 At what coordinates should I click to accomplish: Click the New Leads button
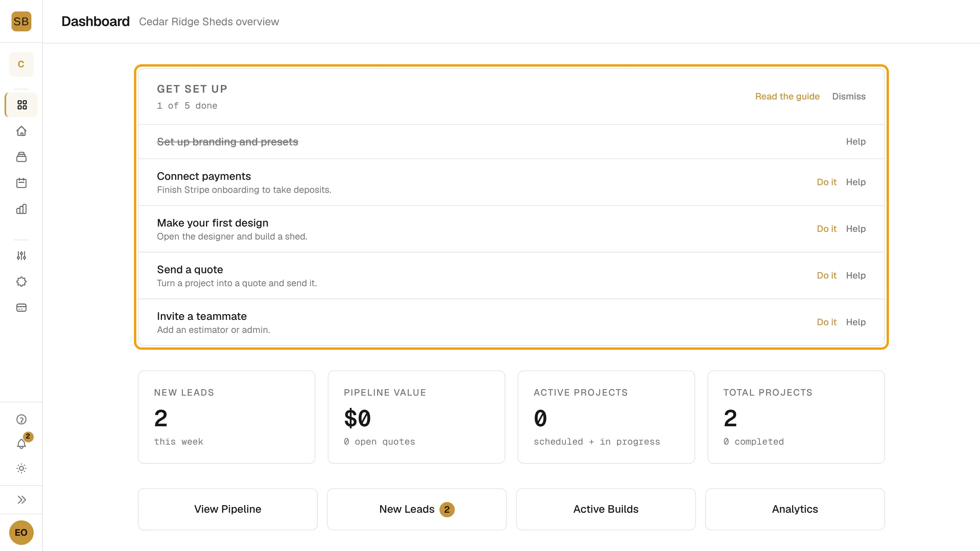(417, 509)
